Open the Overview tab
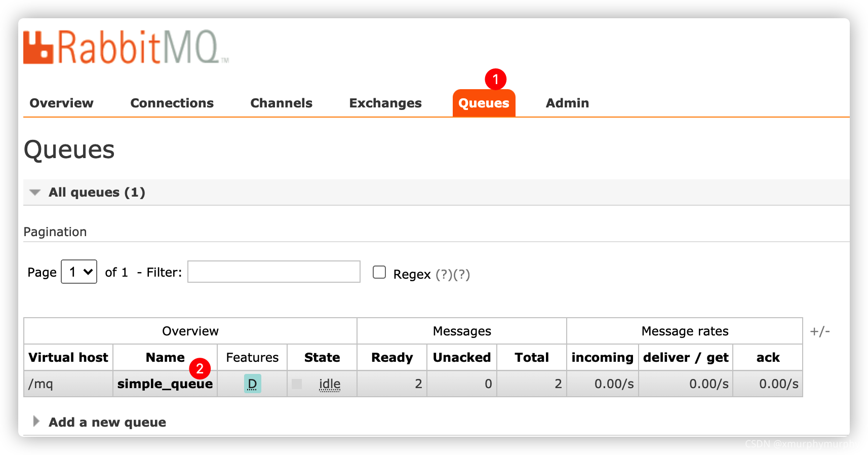 (x=61, y=103)
